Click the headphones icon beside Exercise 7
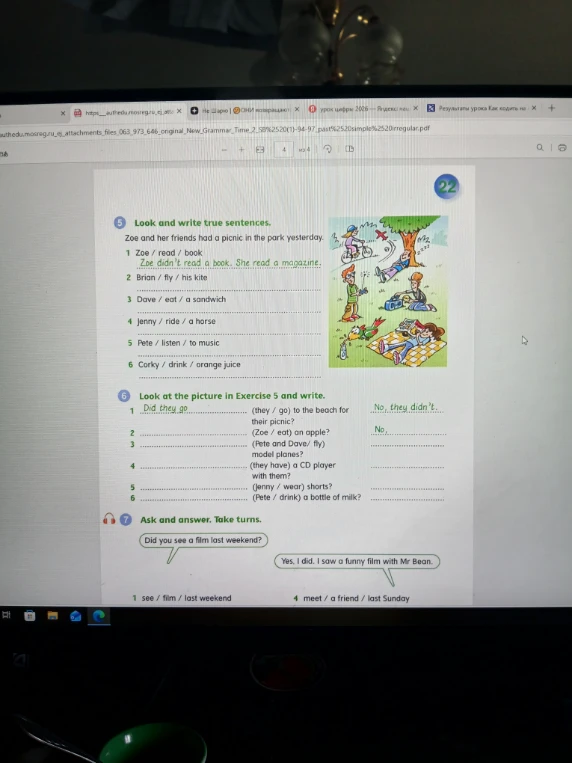Viewport: 572px width, 763px height. [x=109, y=519]
